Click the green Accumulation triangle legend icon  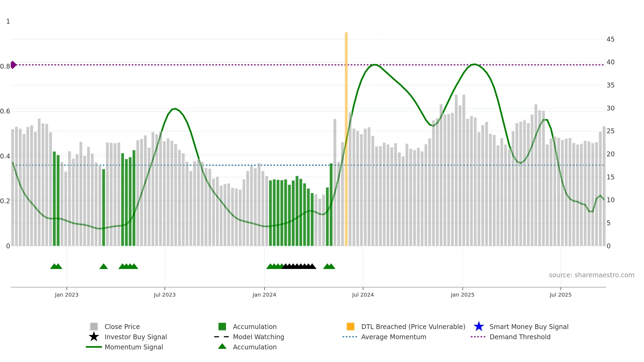click(222, 346)
